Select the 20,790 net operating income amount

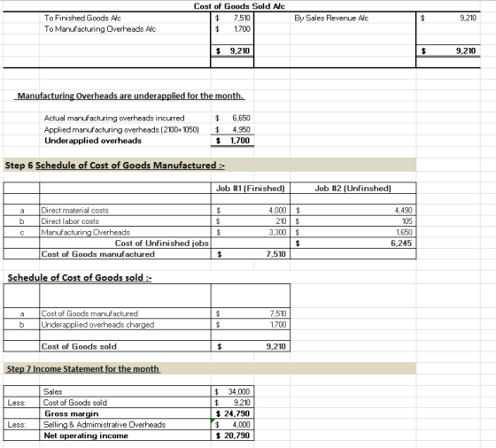tap(237, 436)
